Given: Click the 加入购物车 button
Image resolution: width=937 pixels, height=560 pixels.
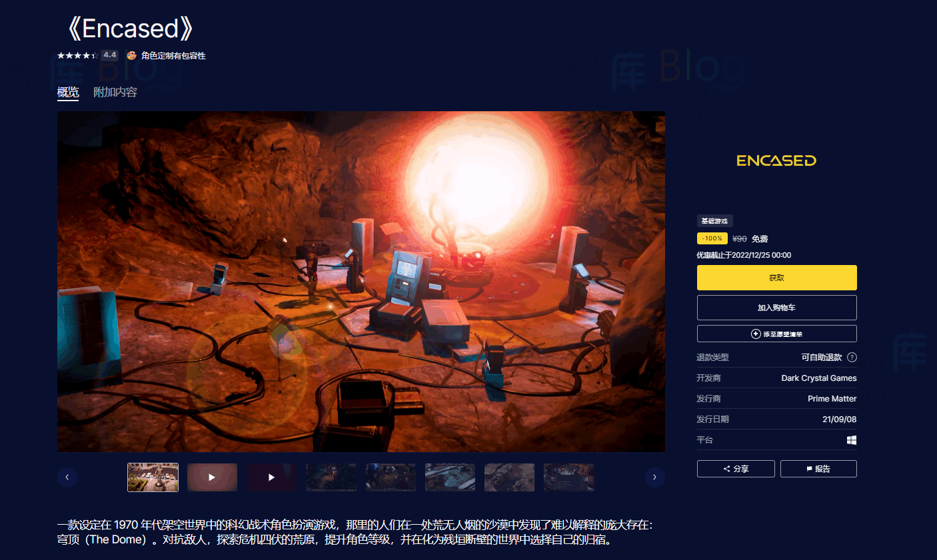Looking at the screenshot, I should tap(776, 308).
